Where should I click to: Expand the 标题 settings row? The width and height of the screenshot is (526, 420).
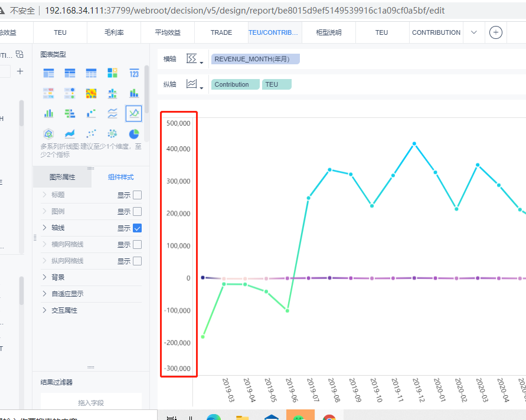click(44, 195)
